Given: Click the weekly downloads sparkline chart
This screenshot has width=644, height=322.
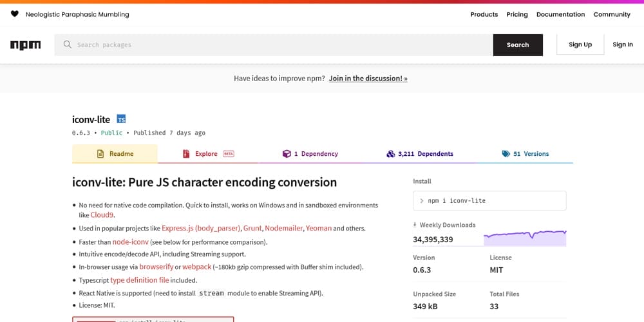Looking at the screenshot, I should (x=525, y=239).
